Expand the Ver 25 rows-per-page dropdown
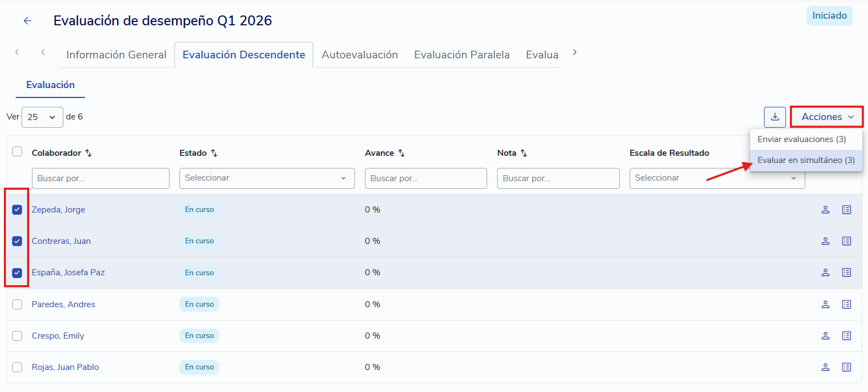Screen dimensions: 868x392 (x=42, y=117)
